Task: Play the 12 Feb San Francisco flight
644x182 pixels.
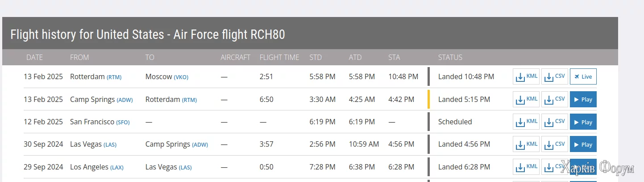Action: (583, 122)
